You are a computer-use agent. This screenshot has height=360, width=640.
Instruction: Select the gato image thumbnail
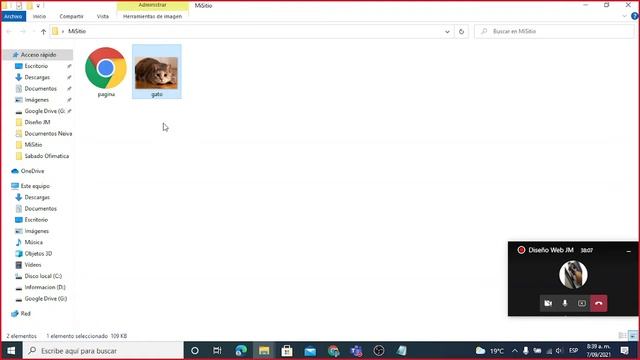157,72
